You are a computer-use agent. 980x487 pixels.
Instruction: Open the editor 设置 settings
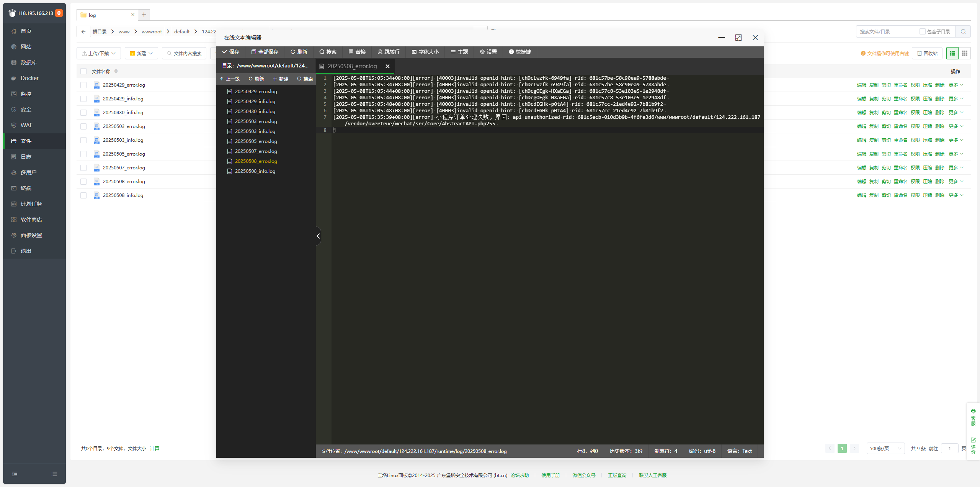[x=488, y=52]
